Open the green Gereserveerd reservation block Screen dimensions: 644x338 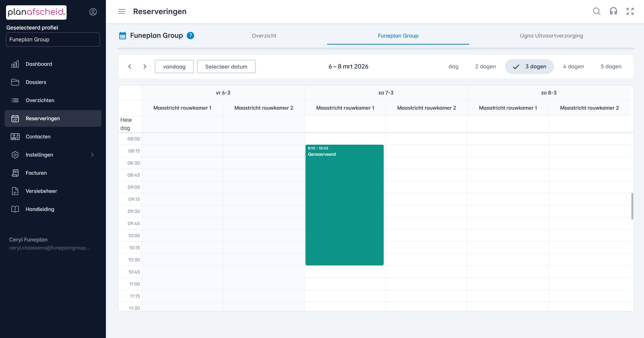(344, 205)
